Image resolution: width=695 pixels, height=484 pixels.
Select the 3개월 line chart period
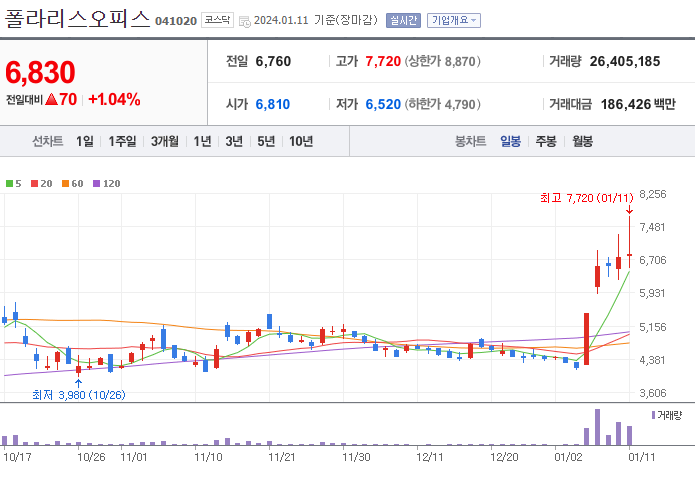tap(164, 141)
